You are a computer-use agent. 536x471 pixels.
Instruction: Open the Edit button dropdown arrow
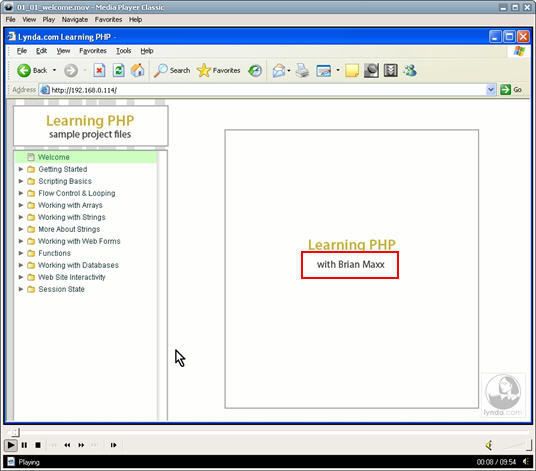(338, 70)
